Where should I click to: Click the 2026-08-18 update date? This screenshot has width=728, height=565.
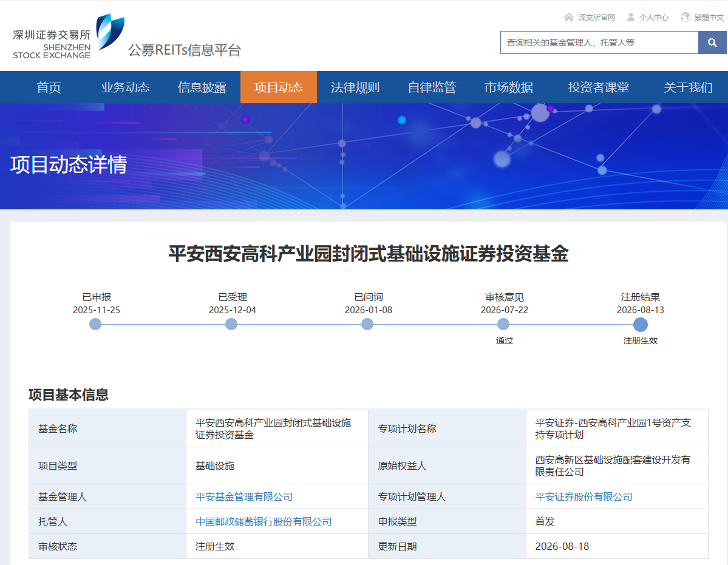click(x=562, y=546)
